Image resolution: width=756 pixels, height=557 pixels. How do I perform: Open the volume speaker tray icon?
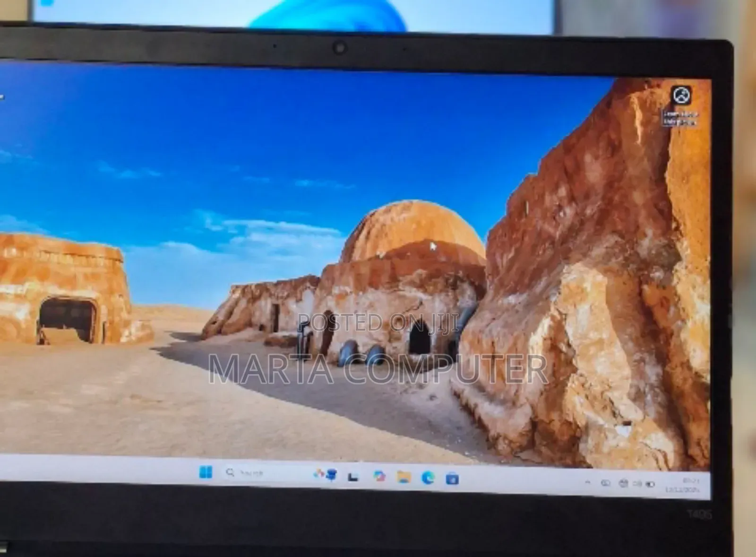point(637,484)
